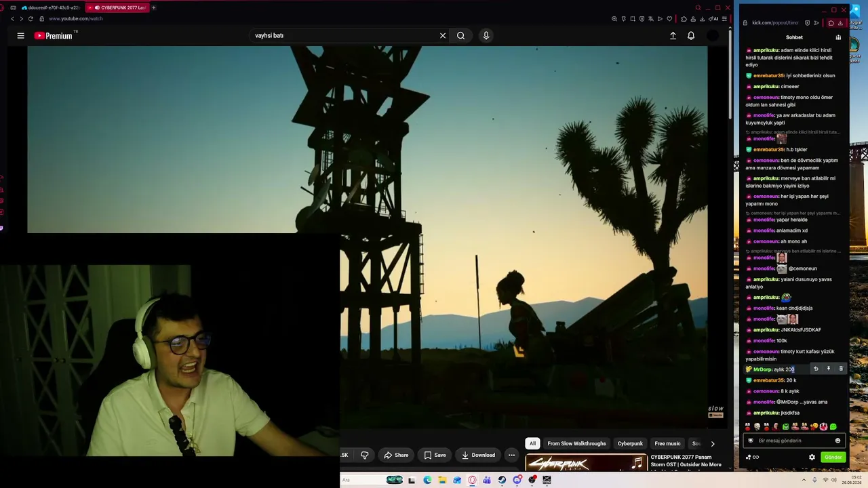Click username emrebatur35 on '20 k' message
Image resolution: width=868 pixels, height=488 pixels.
point(768,380)
